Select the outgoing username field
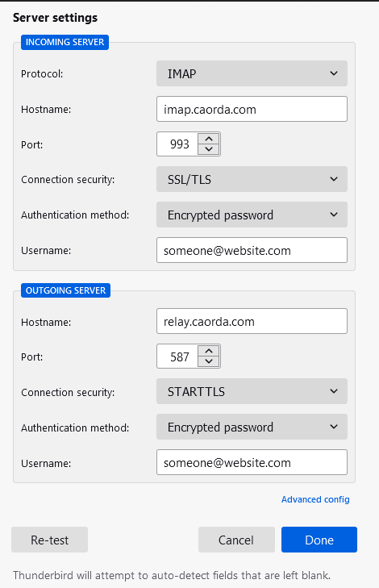 tap(252, 462)
